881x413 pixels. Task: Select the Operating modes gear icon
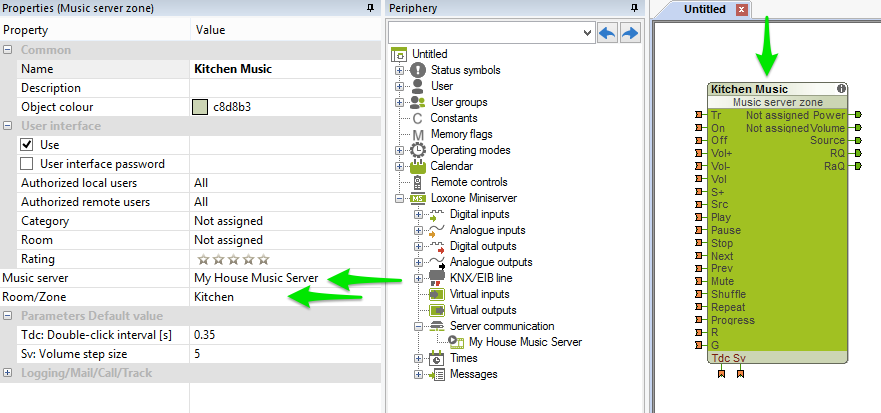418,150
